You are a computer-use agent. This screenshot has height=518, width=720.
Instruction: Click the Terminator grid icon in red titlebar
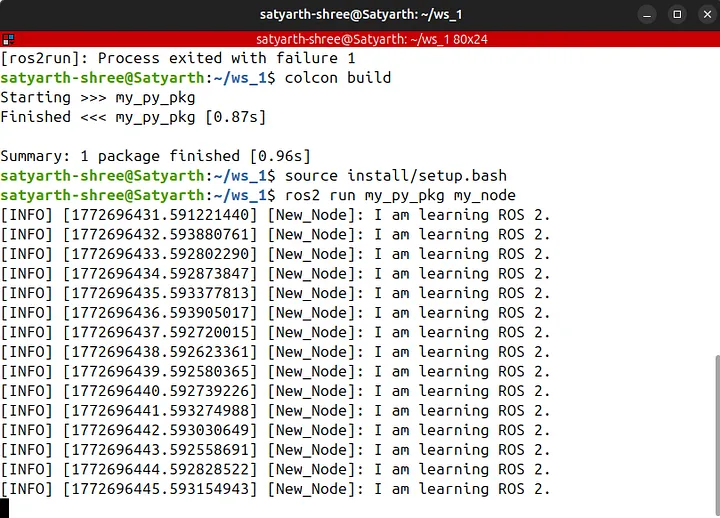pos(8,39)
